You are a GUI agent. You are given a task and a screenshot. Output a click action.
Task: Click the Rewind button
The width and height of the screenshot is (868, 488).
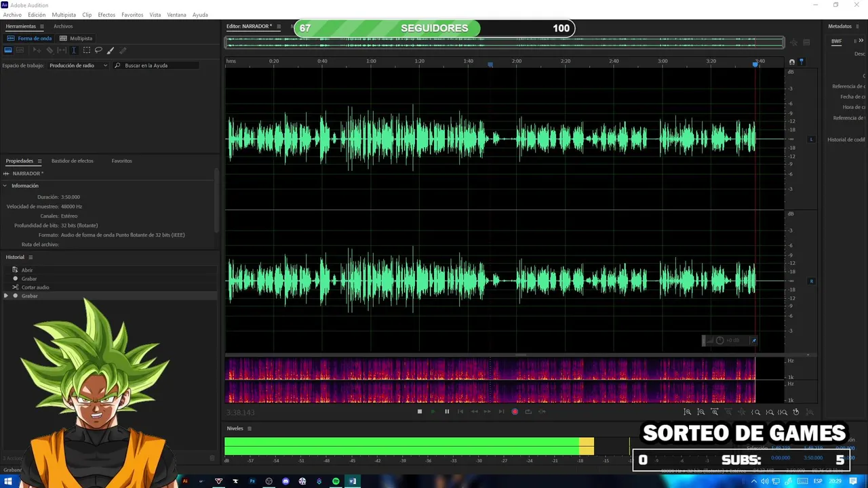pos(474,411)
